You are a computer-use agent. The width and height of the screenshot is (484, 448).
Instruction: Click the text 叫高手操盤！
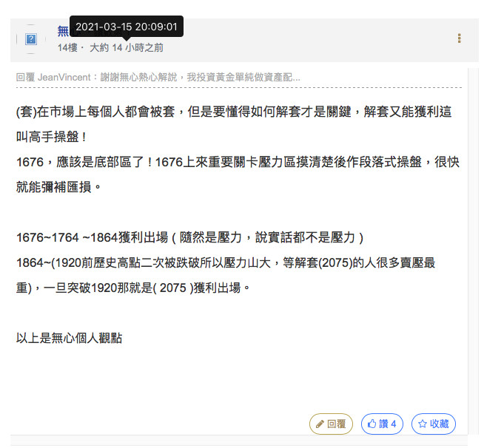point(52,137)
